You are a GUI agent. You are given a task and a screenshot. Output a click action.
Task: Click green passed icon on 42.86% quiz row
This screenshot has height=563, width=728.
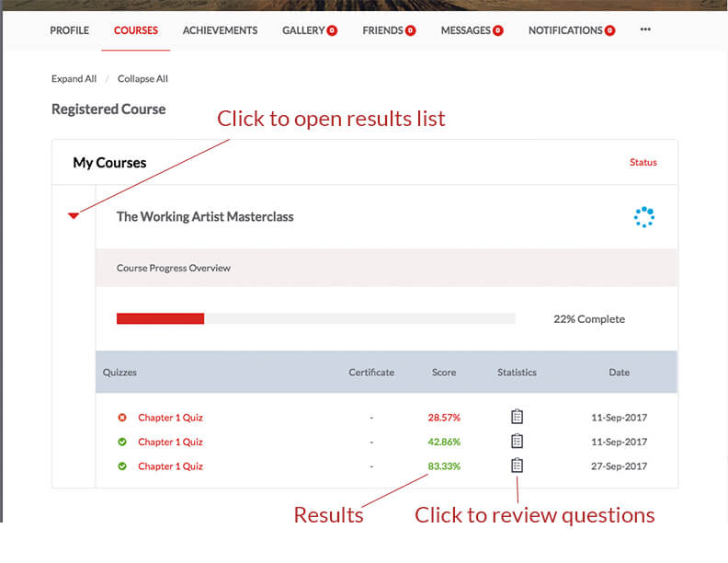click(x=122, y=442)
